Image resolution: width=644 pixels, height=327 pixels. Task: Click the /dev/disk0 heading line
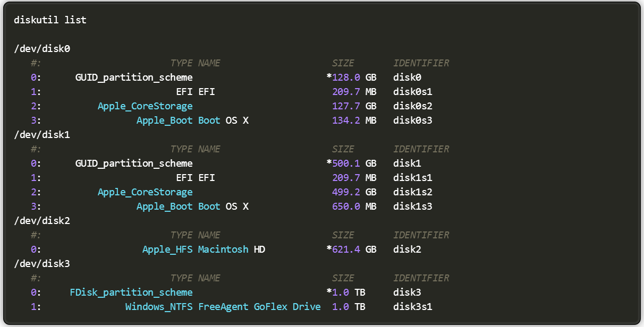click(x=42, y=49)
